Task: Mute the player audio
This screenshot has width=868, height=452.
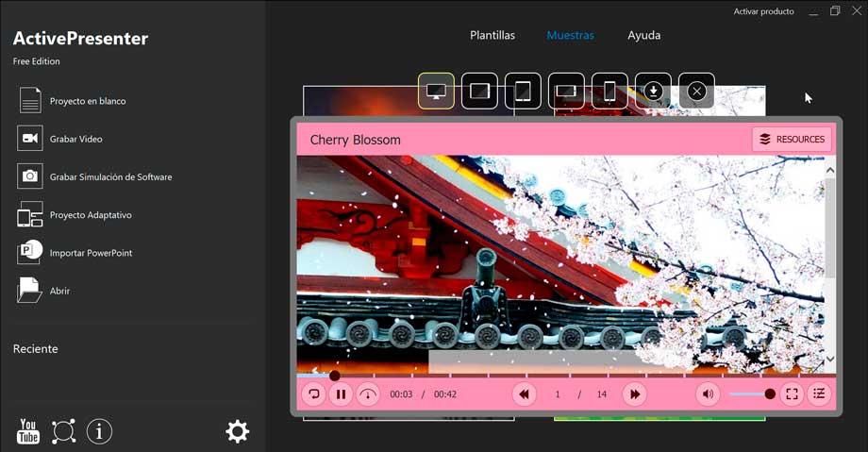Action: pos(708,394)
